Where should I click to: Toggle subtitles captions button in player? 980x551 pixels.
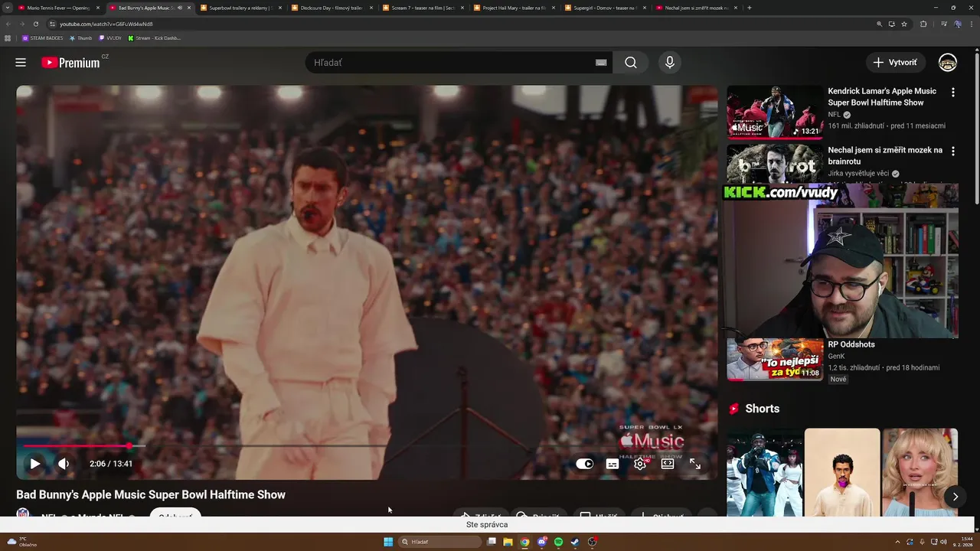tap(612, 464)
